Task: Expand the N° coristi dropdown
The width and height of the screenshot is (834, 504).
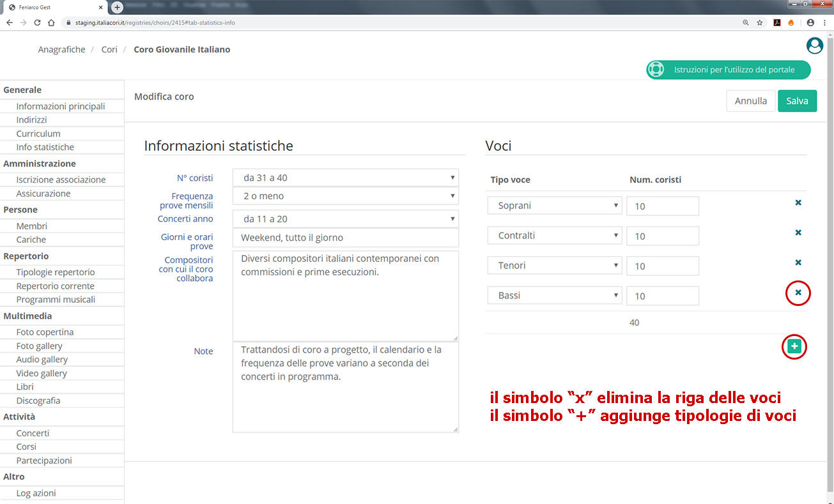Action: (x=345, y=178)
